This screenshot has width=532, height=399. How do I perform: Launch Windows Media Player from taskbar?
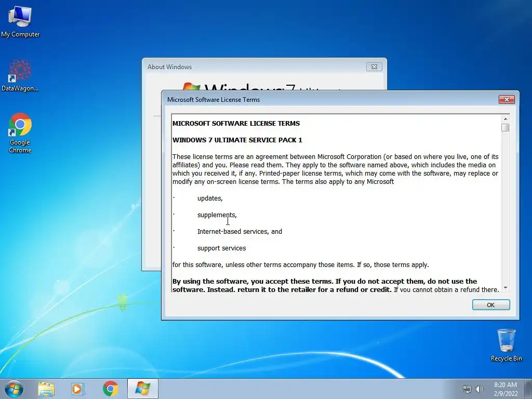78,389
